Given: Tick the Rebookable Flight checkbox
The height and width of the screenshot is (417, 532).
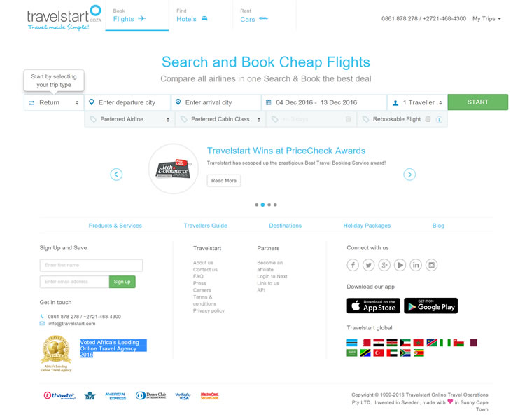Looking at the screenshot, I should tap(428, 119).
